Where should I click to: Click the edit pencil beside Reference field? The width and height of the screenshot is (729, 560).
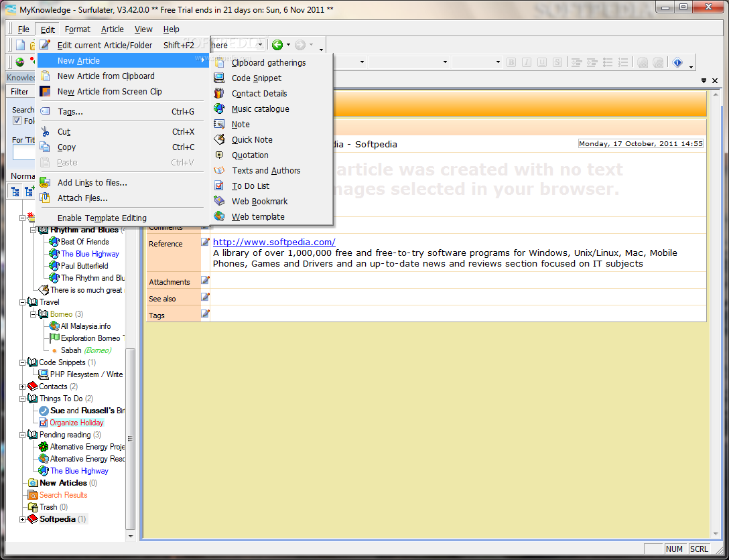coord(205,242)
